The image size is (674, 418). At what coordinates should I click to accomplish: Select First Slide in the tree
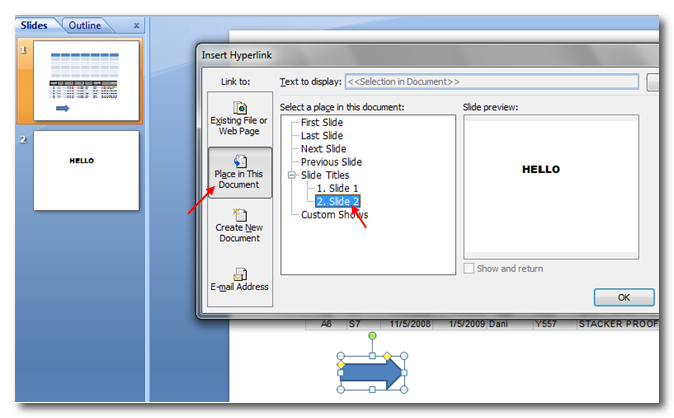pyautogui.click(x=321, y=123)
